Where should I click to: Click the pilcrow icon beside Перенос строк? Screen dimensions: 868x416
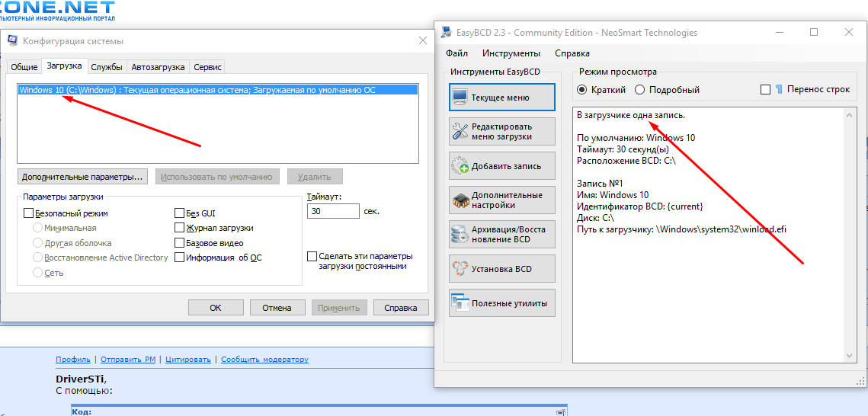click(x=778, y=90)
